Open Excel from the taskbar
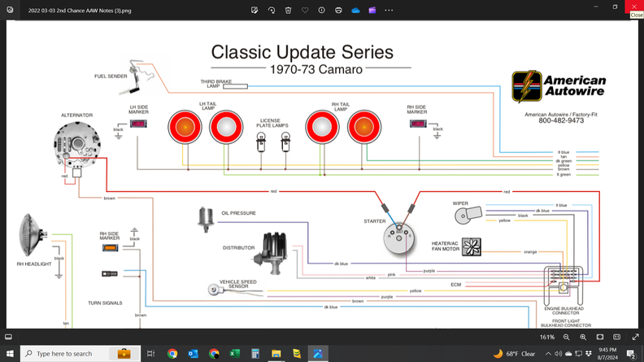Screen dimensions: 644x362 pos(234,354)
